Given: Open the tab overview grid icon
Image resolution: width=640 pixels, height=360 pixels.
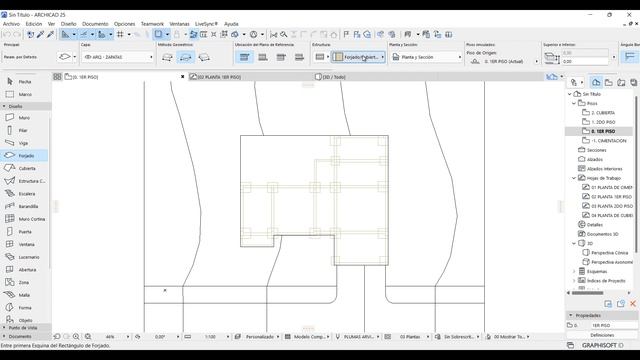Looking at the screenshot, I should coord(57,77).
